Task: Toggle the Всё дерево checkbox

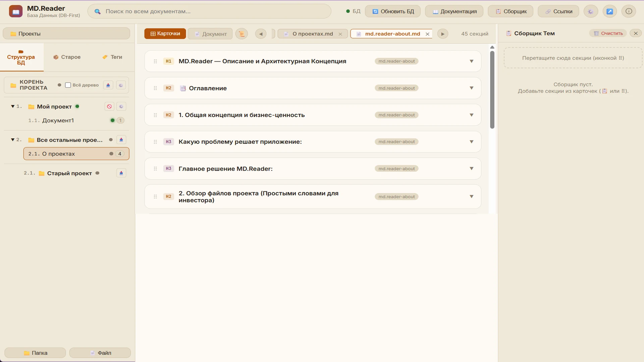Action: (68, 85)
